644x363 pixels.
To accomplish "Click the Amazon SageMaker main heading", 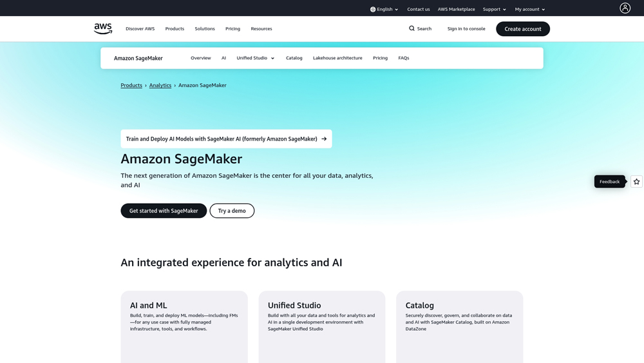I will [181, 159].
